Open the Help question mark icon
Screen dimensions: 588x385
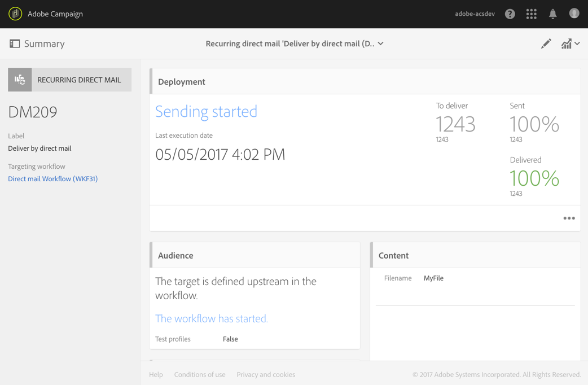(510, 14)
